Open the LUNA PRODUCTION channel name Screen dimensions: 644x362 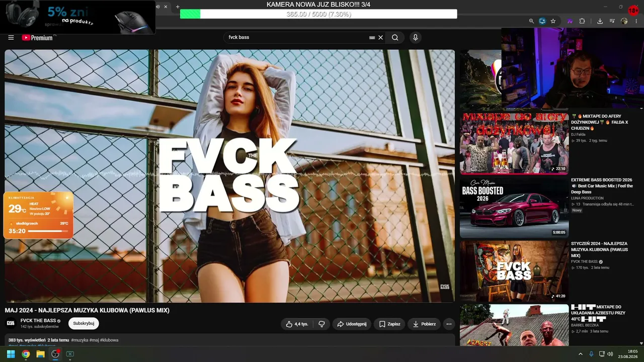587,198
